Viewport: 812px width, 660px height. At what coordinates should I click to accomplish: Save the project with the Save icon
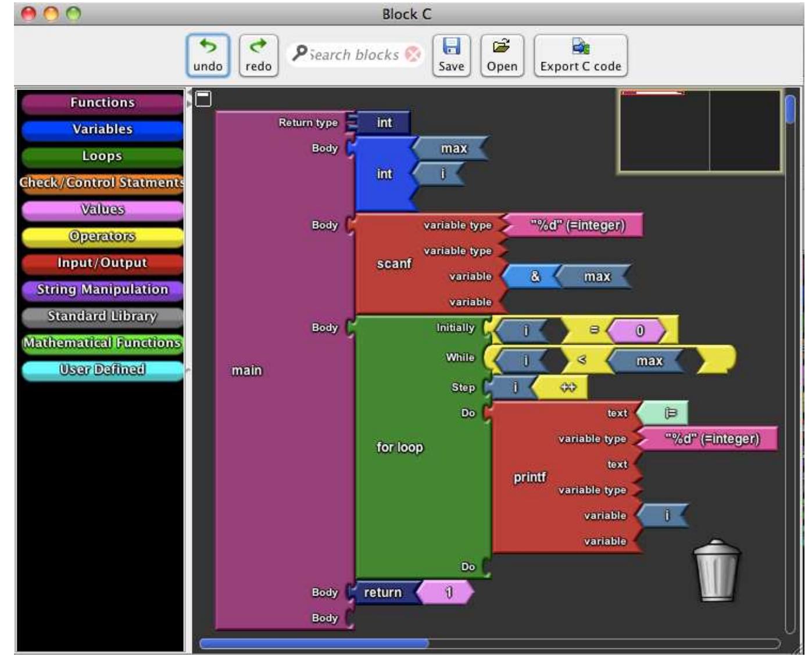[x=451, y=55]
